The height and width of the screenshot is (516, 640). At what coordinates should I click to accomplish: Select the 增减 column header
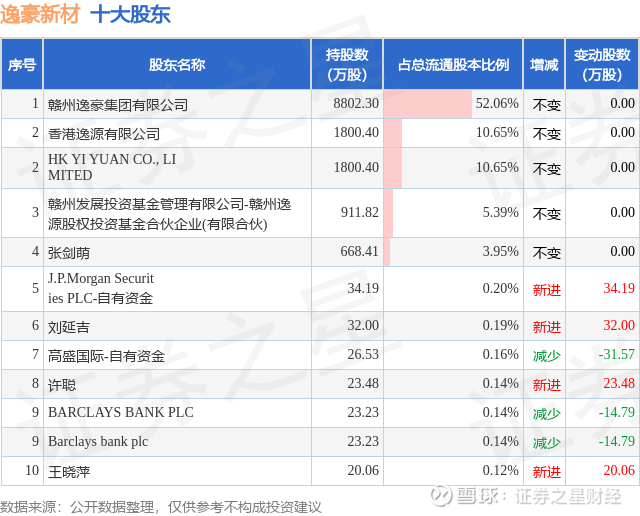tap(544, 64)
